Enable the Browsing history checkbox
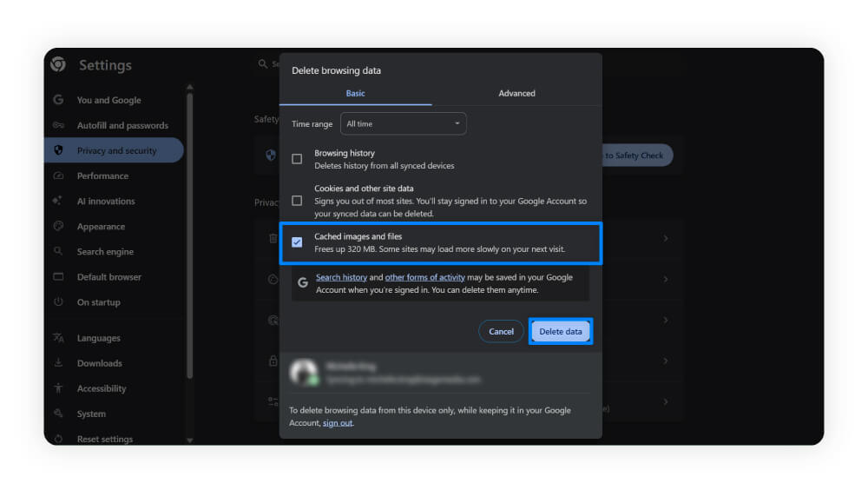This screenshot has width=868, height=490. [x=297, y=159]
